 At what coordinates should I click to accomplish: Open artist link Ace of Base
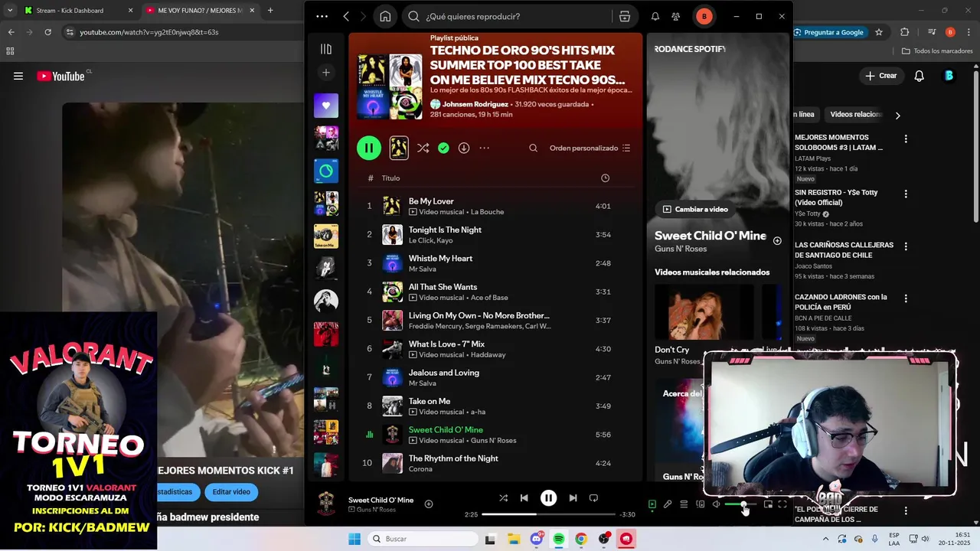tap(489, 298)
